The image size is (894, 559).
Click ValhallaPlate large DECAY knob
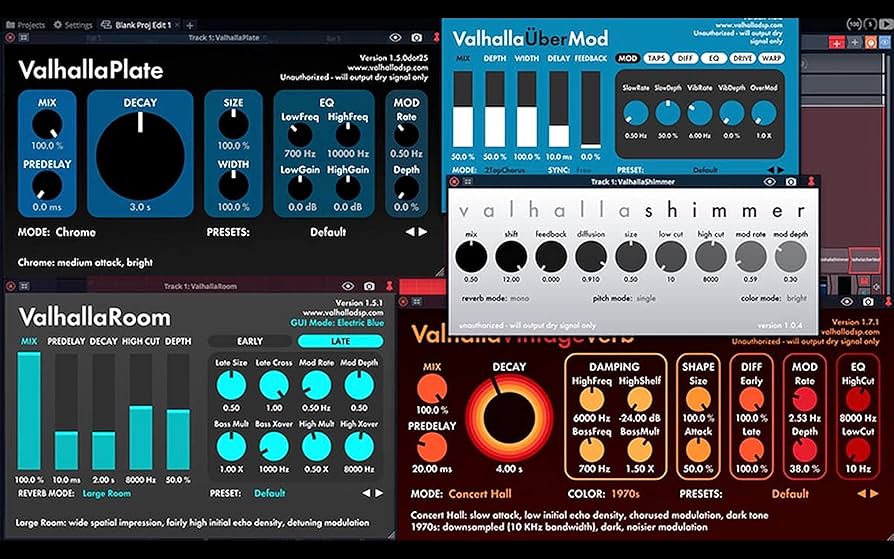140,156
